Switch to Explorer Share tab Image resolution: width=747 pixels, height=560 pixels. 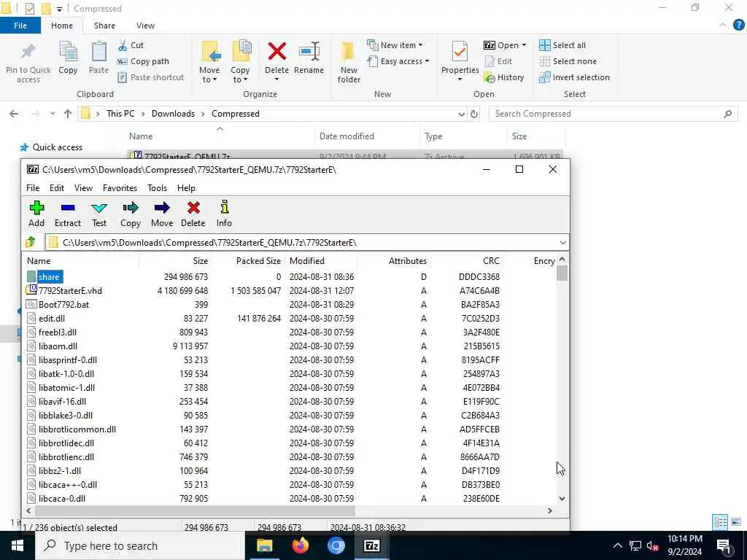[104, 26]
